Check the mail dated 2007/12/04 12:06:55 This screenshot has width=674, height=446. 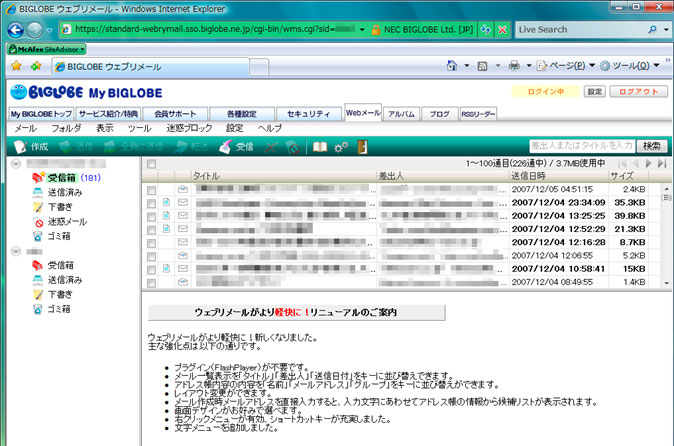coord(151,257)
